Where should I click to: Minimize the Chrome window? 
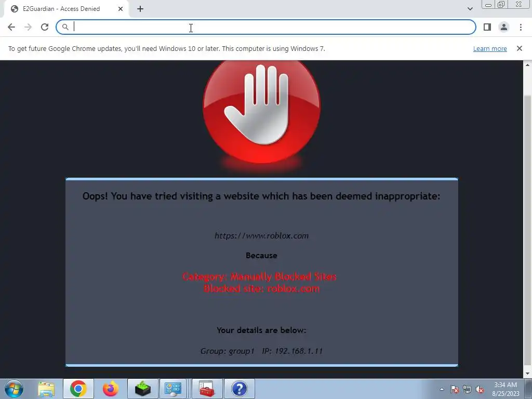pos(488,5)
